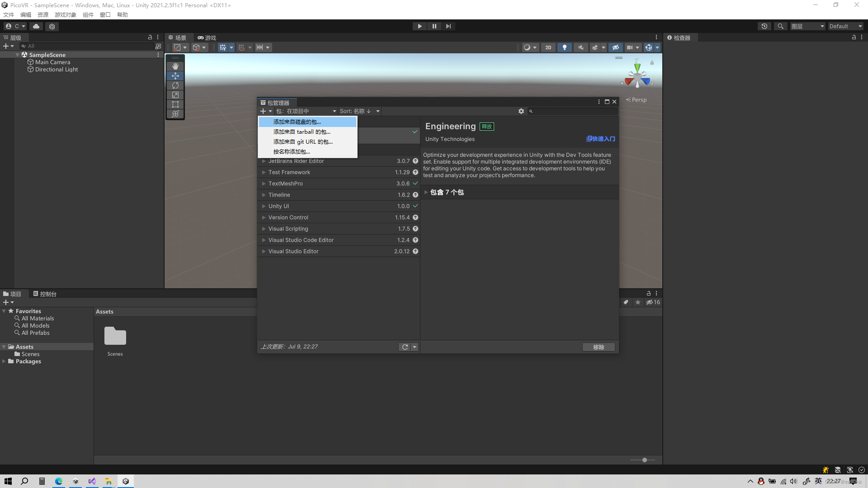Click the Remove (移除) package button

(x=599, y=347)
